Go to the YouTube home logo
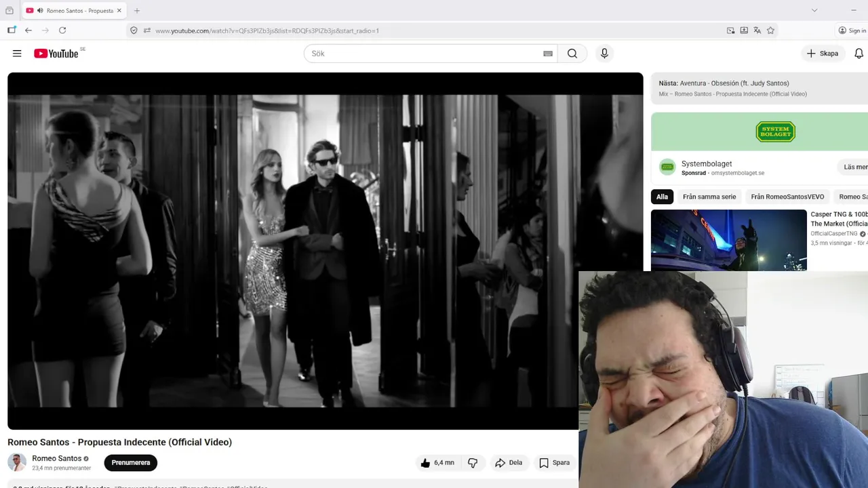Viewport: 868px width, 488px height. [x=57, y=54]
